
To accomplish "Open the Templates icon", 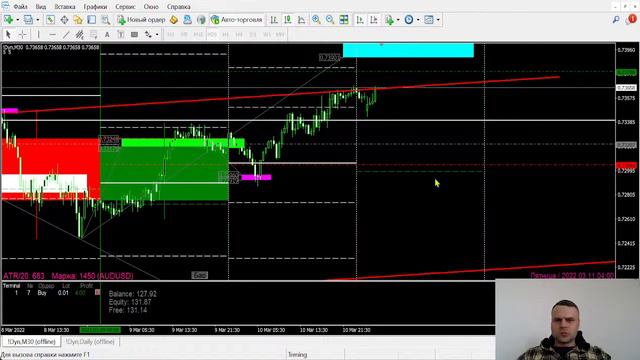I will [x=429, y=20].
